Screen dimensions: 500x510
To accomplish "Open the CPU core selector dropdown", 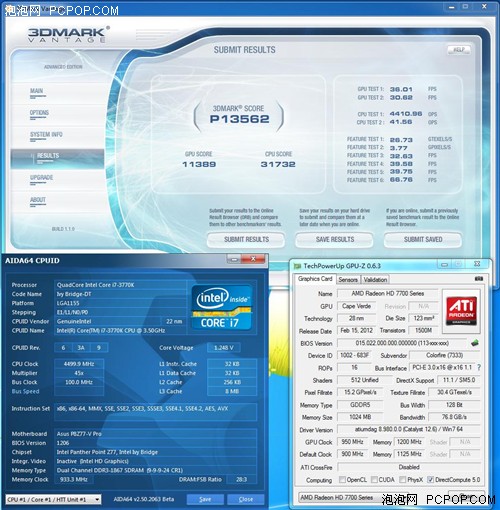I will (53, 499).
